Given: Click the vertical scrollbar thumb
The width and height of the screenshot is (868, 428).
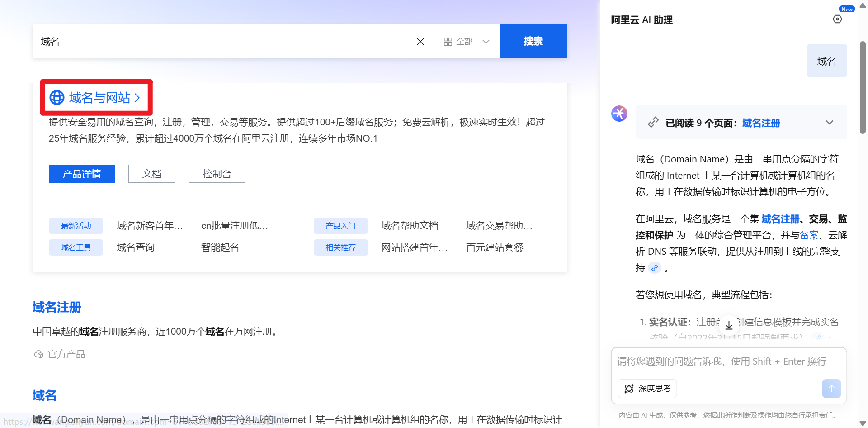Looking at the screenshot, I should [863, 87].
